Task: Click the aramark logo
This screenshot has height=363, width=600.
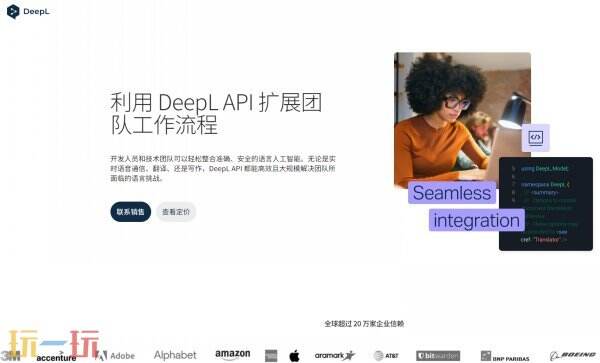Action: click(335, 356)
